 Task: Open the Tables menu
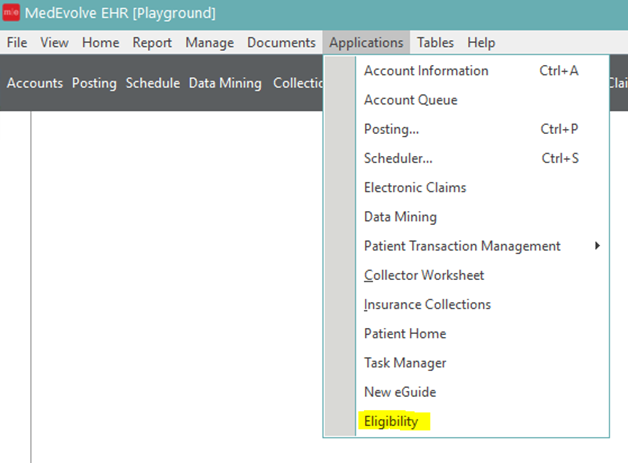(435, 42)
